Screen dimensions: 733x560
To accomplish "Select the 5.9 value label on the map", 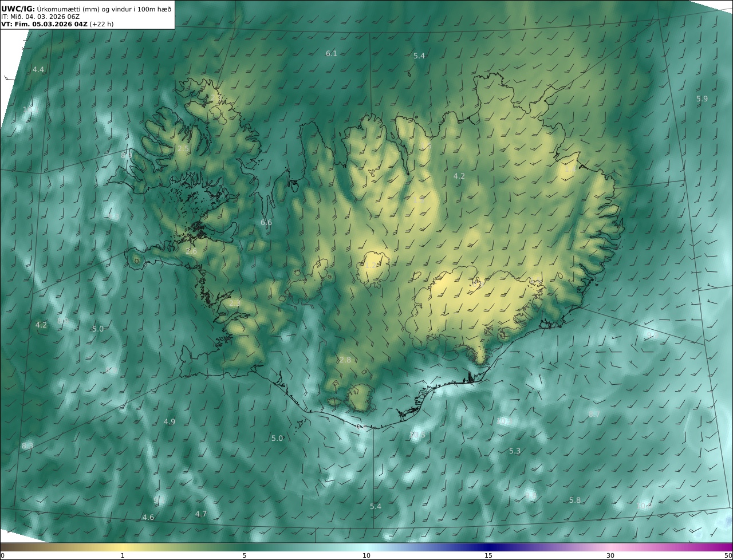I will [702, 99].
